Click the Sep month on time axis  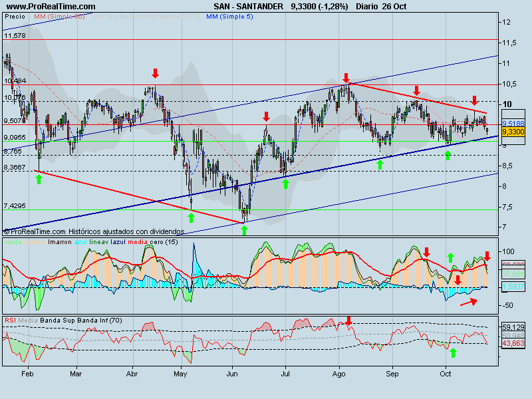coord(392,374)
